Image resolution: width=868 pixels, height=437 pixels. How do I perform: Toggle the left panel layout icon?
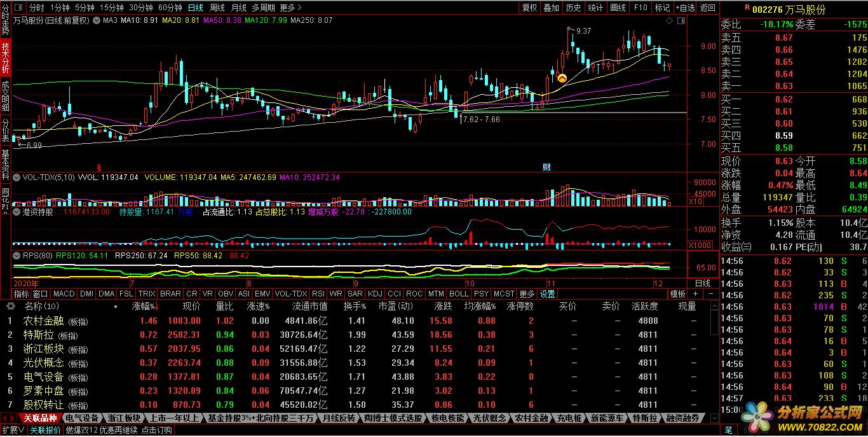[x=19, y=8]
